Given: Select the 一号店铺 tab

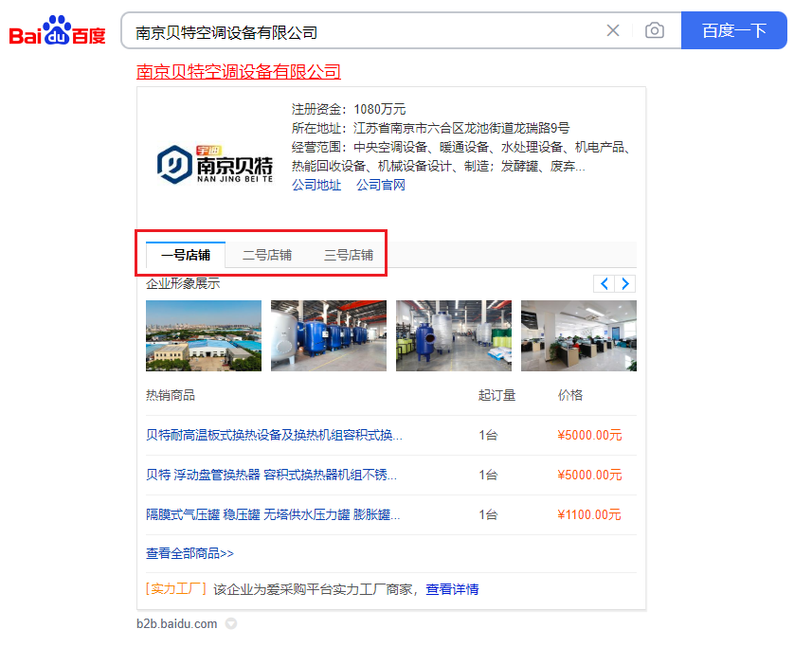Looking at the screenshot, I should (186, 255).
